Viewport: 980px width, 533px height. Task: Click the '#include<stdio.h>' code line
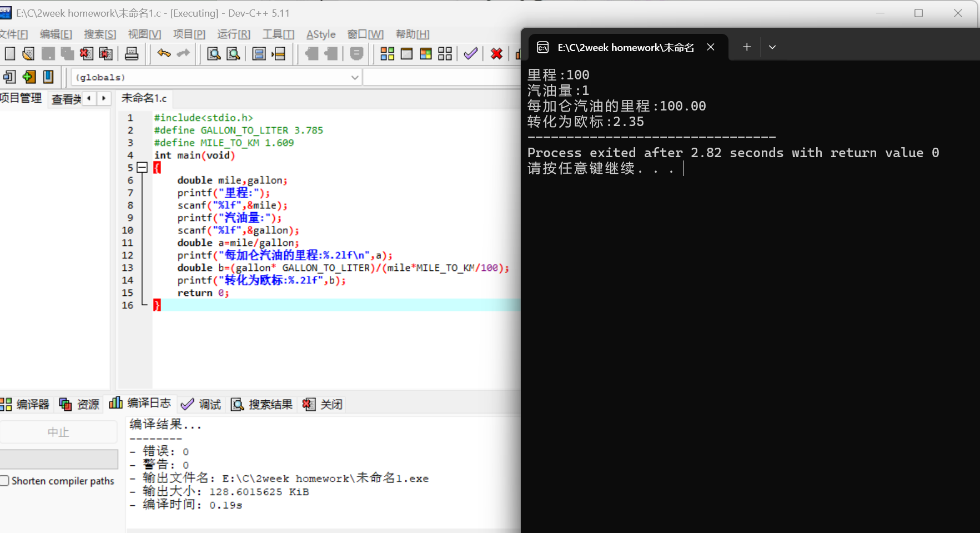tap(203, 118)
